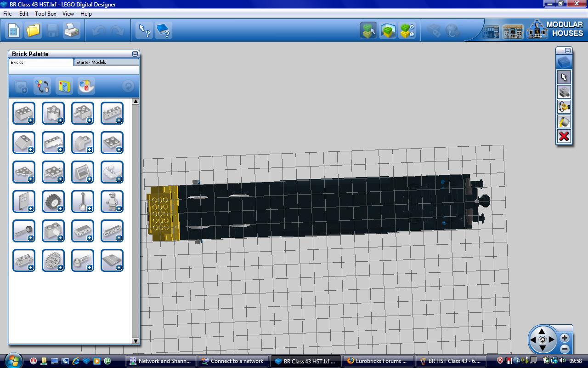Open the View menu
Screen dimensions: 588x368
coord(68,14)
